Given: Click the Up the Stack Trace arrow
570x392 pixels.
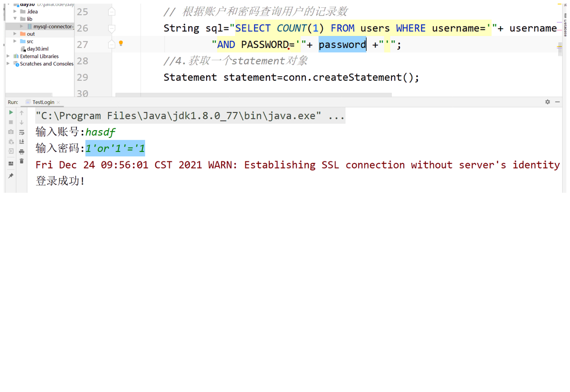Looking at the screenshot, I should (21, 113).
